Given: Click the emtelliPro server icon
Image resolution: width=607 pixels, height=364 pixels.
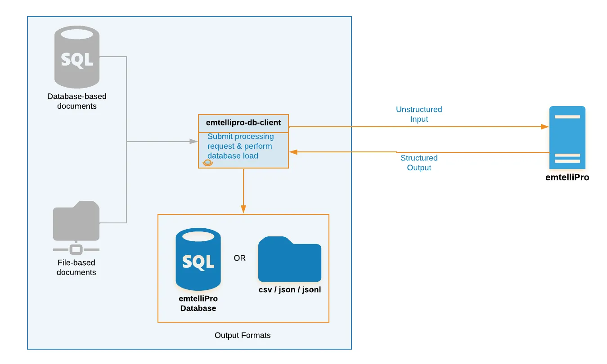Looking at the screenshot, I should click(567, 137).
